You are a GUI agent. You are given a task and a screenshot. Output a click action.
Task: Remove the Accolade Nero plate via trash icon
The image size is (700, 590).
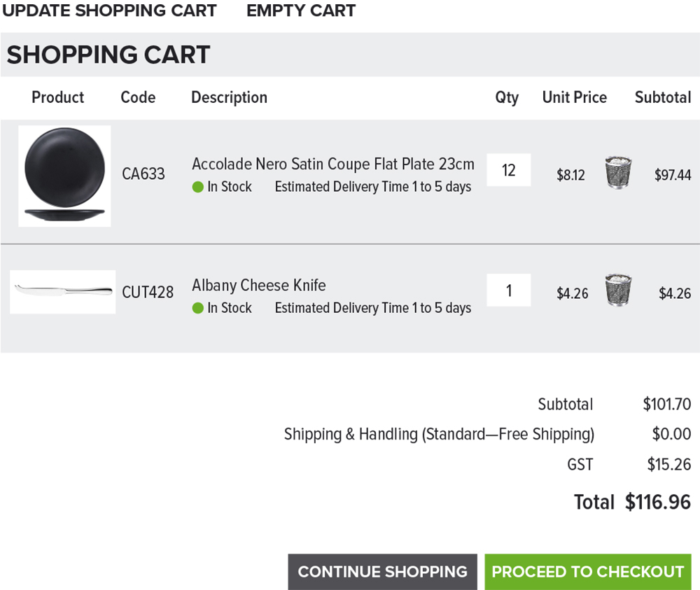coord(618,172)
